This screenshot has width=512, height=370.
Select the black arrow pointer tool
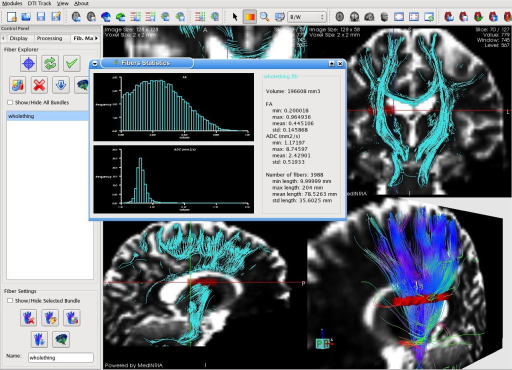235,16
